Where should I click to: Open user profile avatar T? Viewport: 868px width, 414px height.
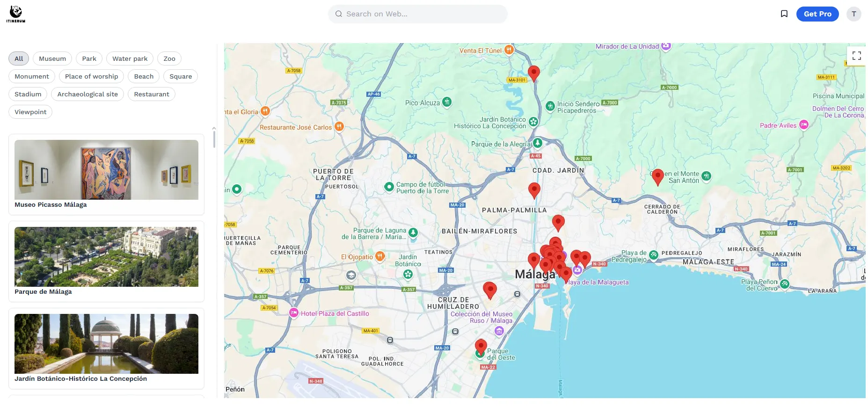853,14
